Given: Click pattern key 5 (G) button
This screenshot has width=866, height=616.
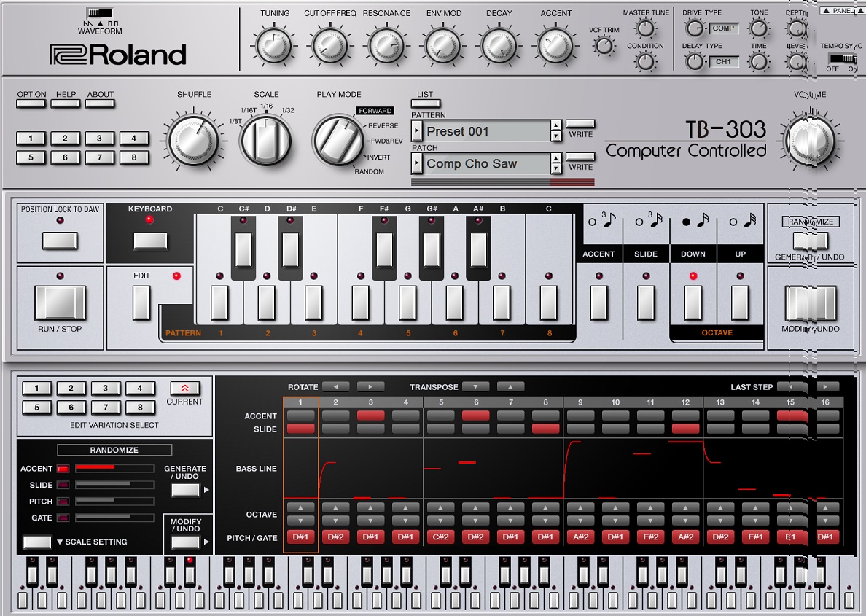Looking at the screenshot, I should tap(407, 303).
